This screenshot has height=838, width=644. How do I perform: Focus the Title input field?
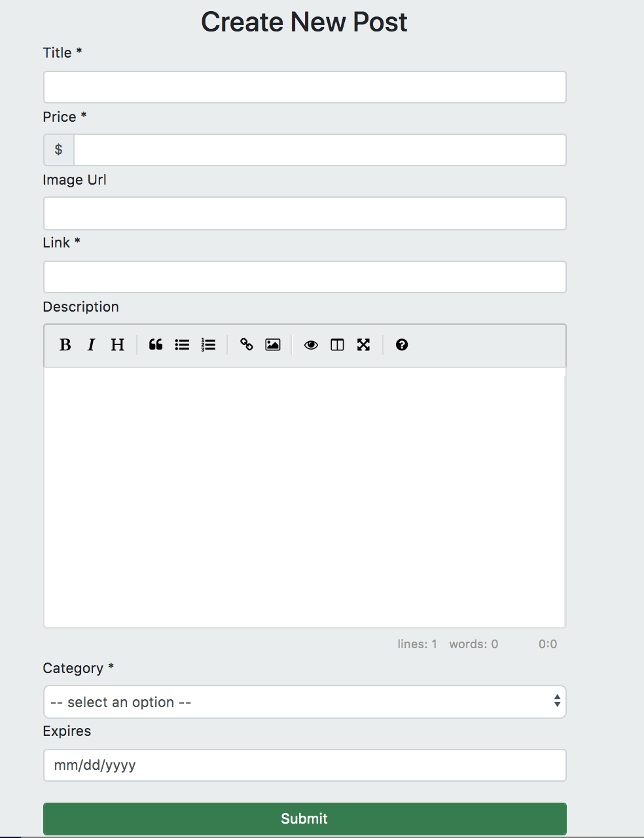coord(304,87)
